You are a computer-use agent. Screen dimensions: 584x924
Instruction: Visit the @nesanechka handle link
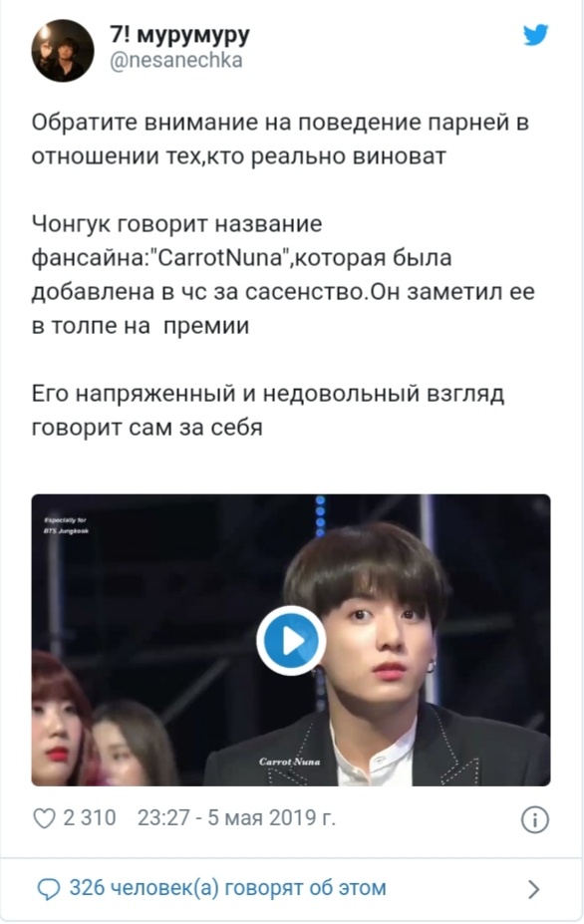(x=176, y=60)
